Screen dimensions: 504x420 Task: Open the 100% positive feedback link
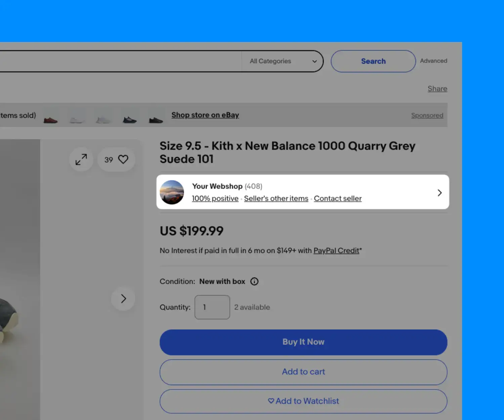pyautogui.click(x=215, y=199)
